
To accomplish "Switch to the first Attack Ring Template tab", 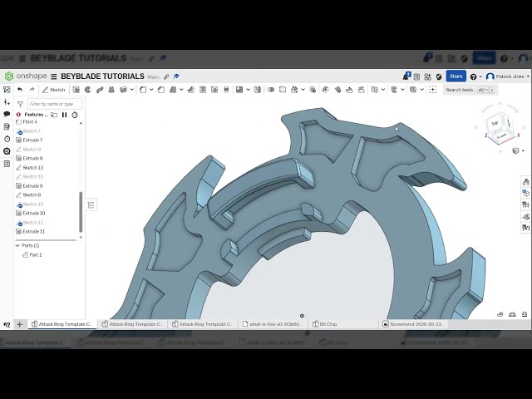I will point(62,324).
